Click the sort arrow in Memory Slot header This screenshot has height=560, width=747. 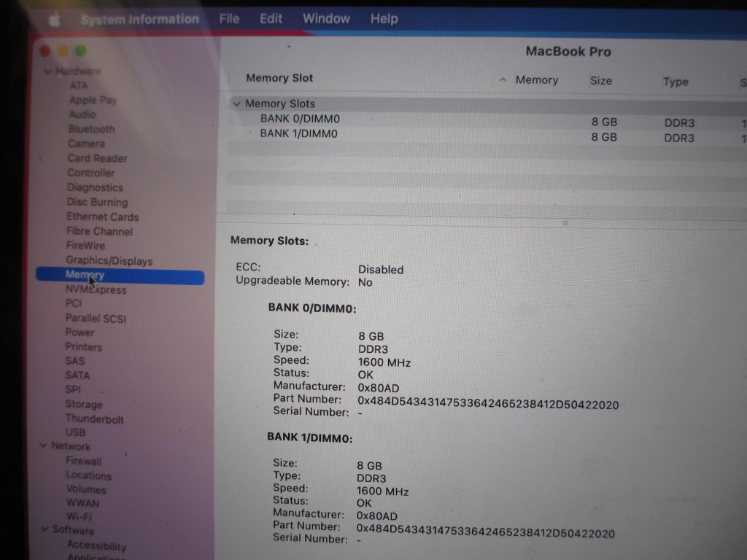(503, 80)
